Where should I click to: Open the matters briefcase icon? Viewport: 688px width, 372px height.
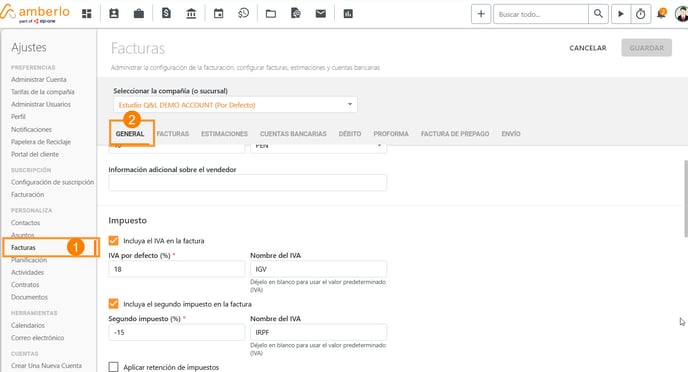pyautogui.click(x=139, y=14)
